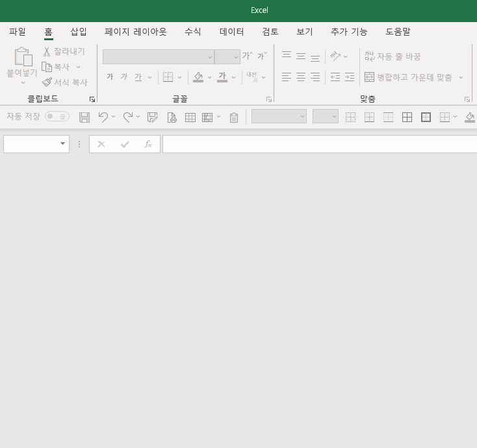Click the formula bar Cancel X icon

click(101, 144)
